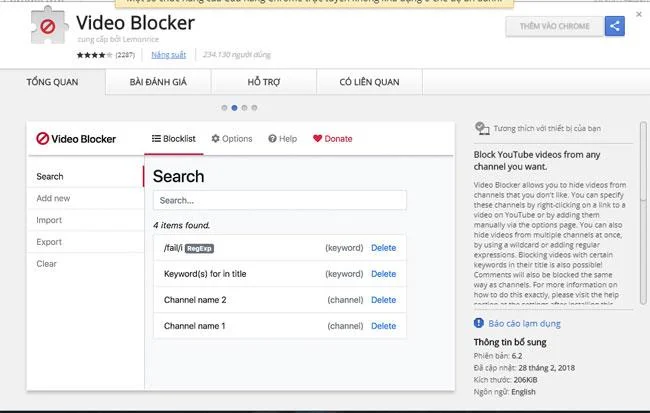Click the Blocklist list icon

(156, 138)
